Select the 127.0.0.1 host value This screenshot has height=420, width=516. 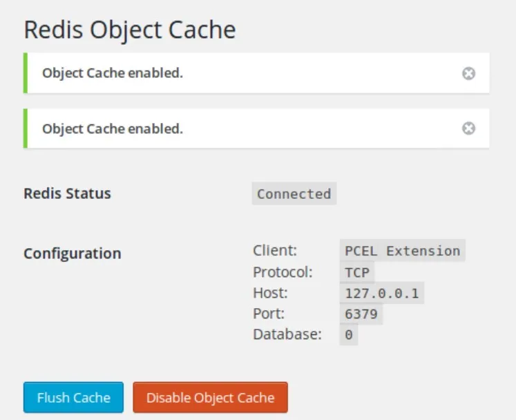tap(382, 293)
